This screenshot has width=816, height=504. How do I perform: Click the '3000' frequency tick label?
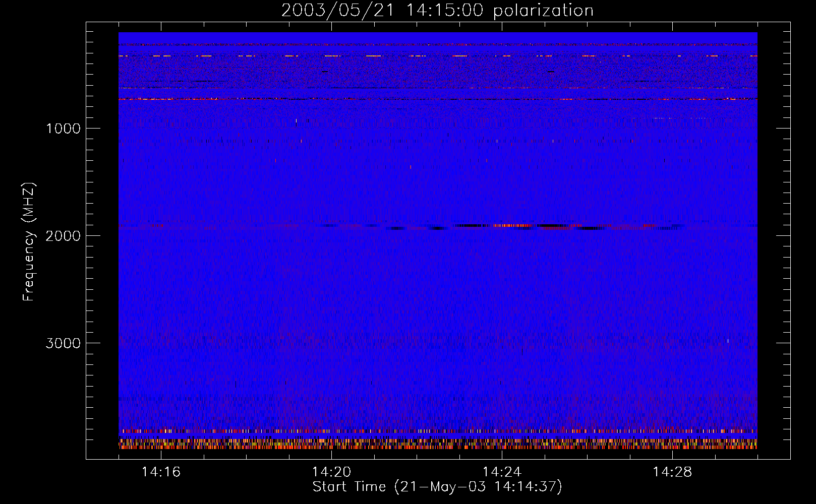[63, 343]
